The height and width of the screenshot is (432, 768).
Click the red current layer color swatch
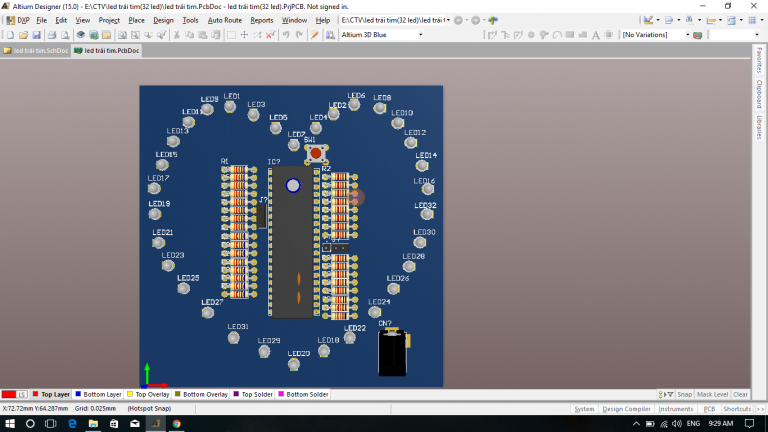(x=9, y=394)
